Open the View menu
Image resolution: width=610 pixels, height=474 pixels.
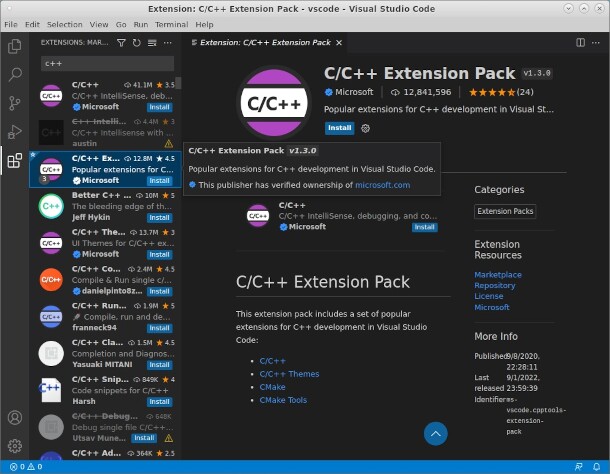pyautogui.click(x=99, y=25)
